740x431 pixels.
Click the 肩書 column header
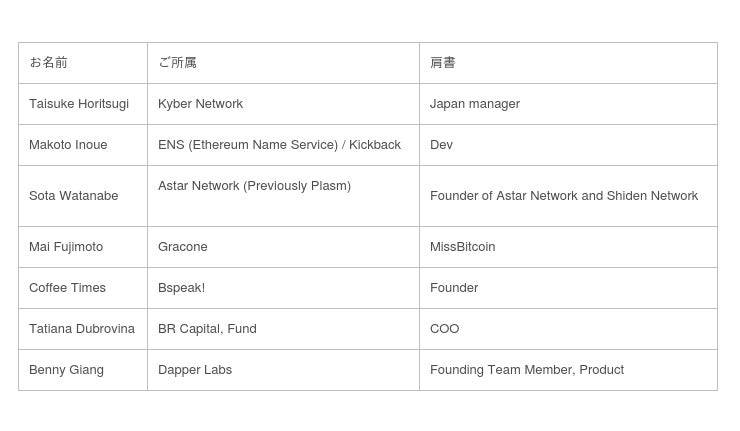pos(443,62)
